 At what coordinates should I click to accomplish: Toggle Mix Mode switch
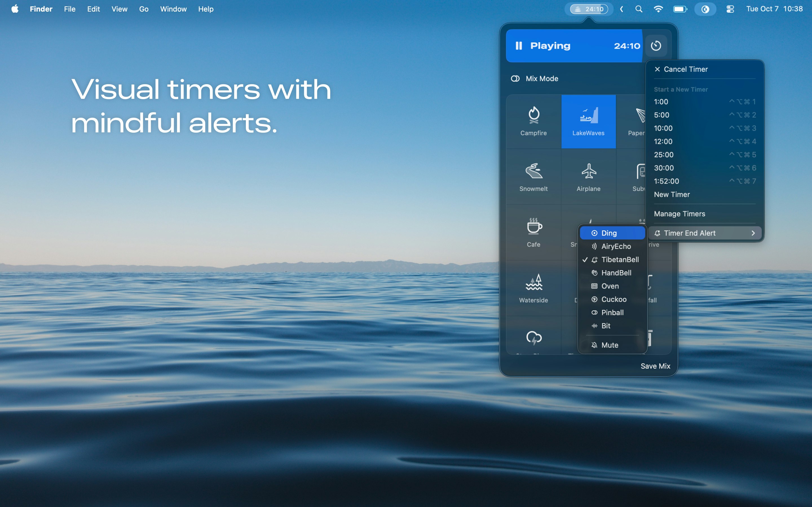tap(515, 79)
